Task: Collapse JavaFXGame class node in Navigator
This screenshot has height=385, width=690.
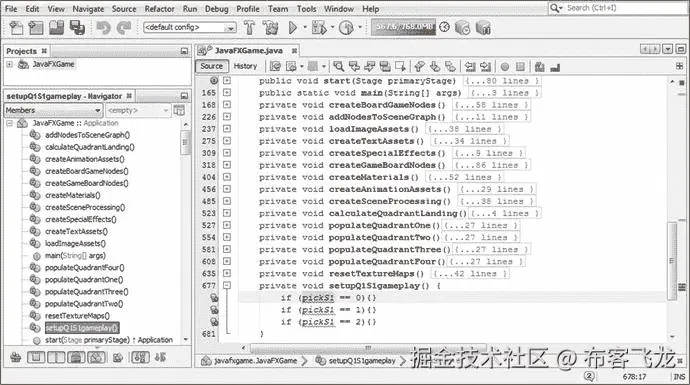Action: pyautogui.click(x=9, y=123)
